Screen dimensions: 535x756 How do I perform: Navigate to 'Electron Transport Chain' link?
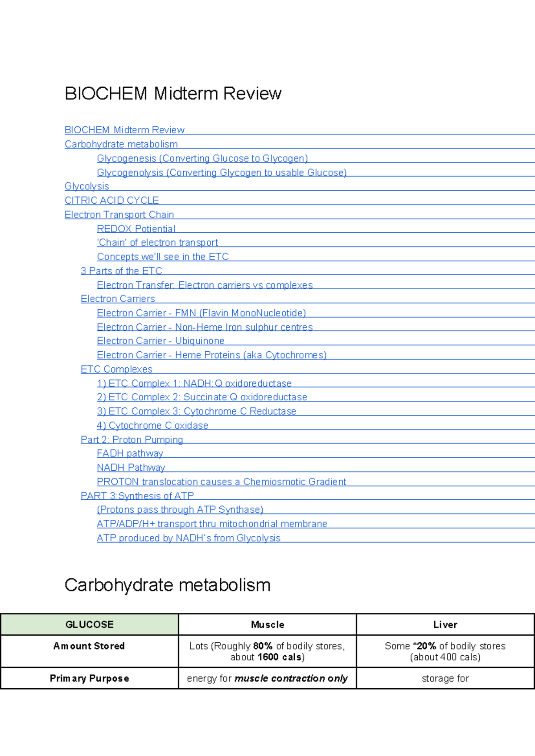[x=119, y=214]
